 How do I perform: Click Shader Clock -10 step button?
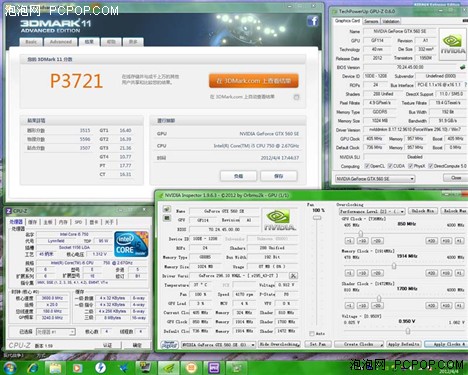pos(362,305)
